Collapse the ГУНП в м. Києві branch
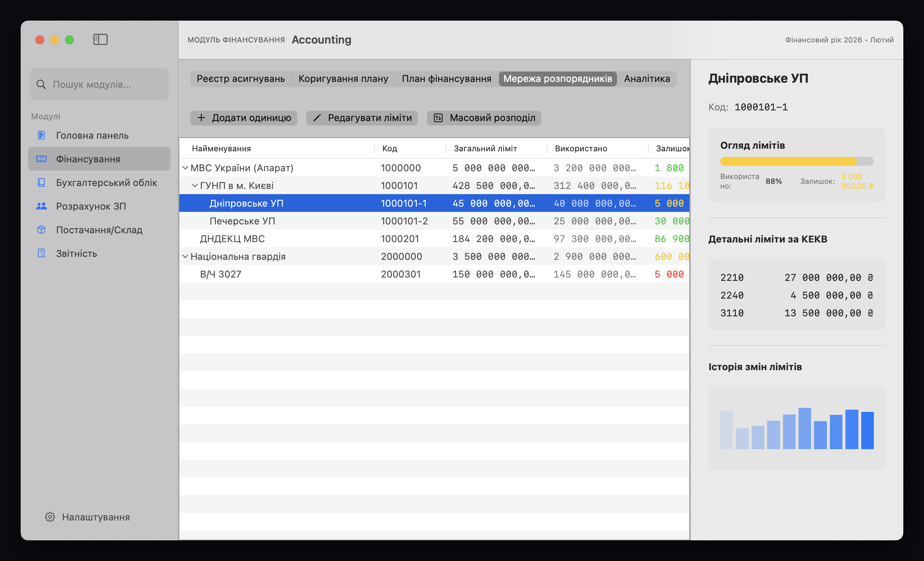Viewport: 924px width, 561px height. click(x=194, y=186)
